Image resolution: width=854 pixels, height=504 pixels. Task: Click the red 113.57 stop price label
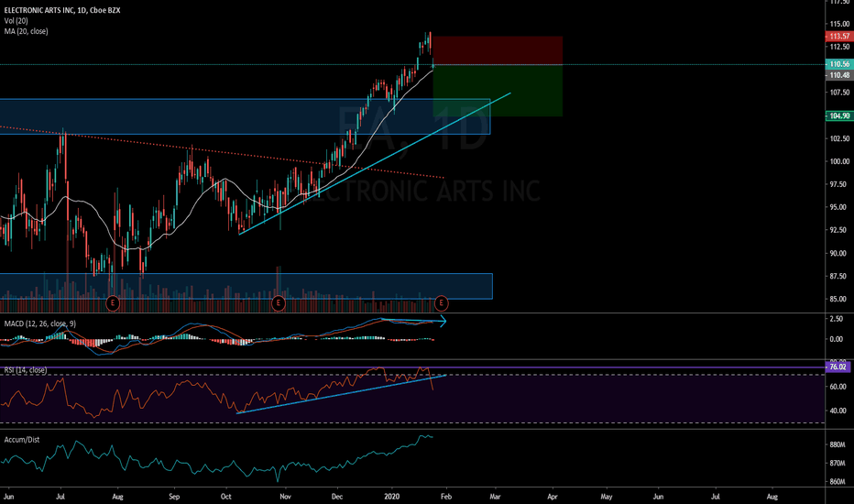(x=838, y=36)
